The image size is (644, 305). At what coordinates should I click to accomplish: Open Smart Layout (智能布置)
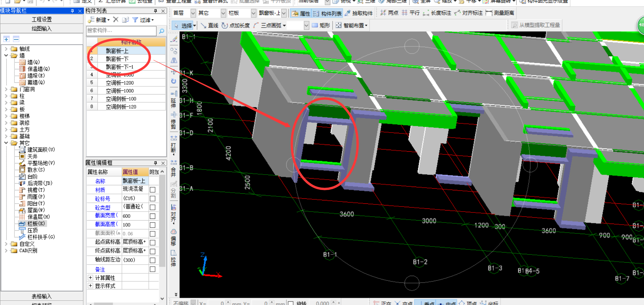[x=352, y=25]
